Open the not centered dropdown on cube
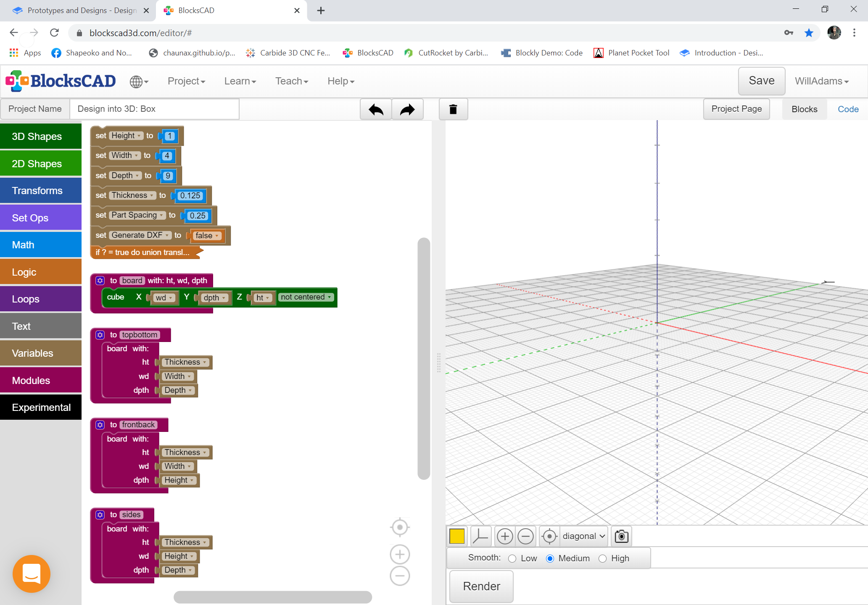The height and width of the screenshot is (605, 868). coord(306,297)
